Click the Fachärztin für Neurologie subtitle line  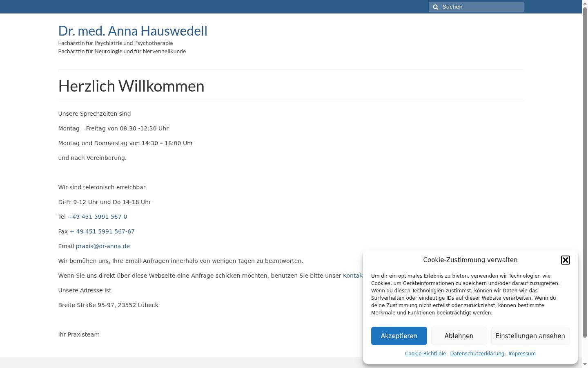[x=122, y=51]
